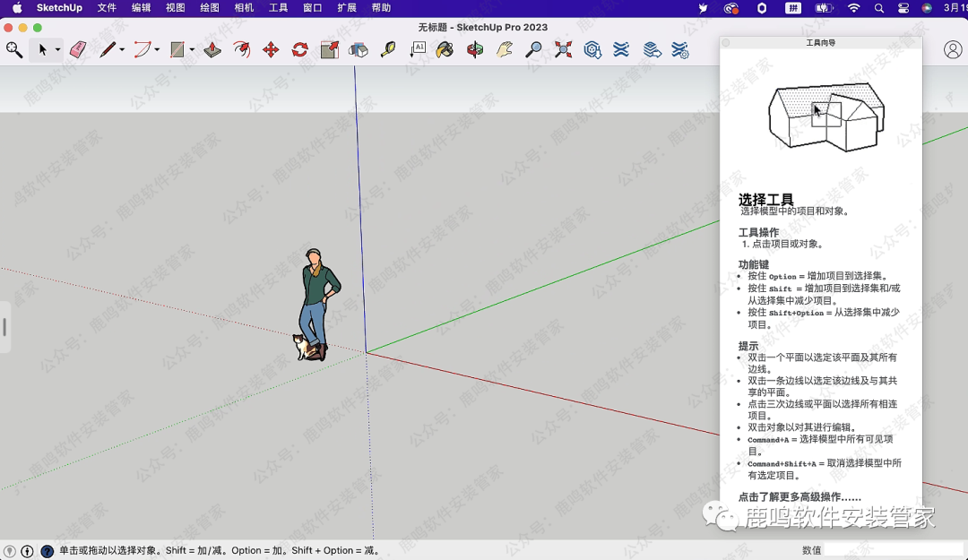The image size is (968, 560).
Task: Choose the Offset tool
Action: click(x=241, y=50)
